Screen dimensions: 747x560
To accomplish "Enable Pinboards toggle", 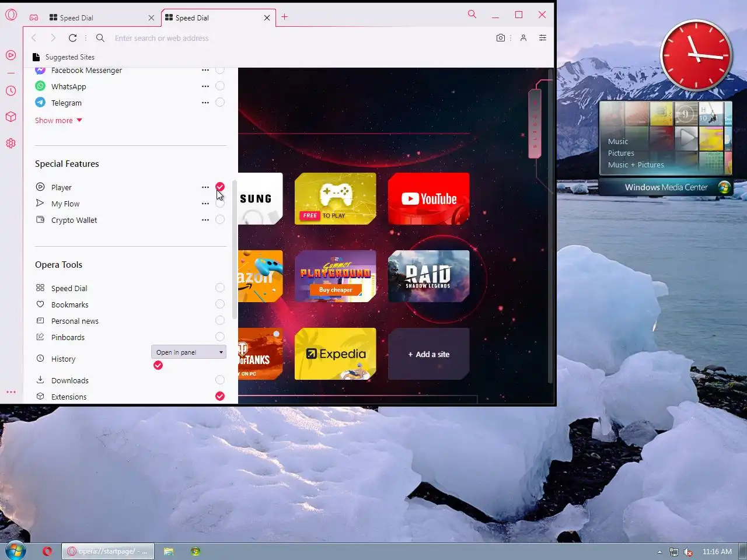I will coord(220,337).
